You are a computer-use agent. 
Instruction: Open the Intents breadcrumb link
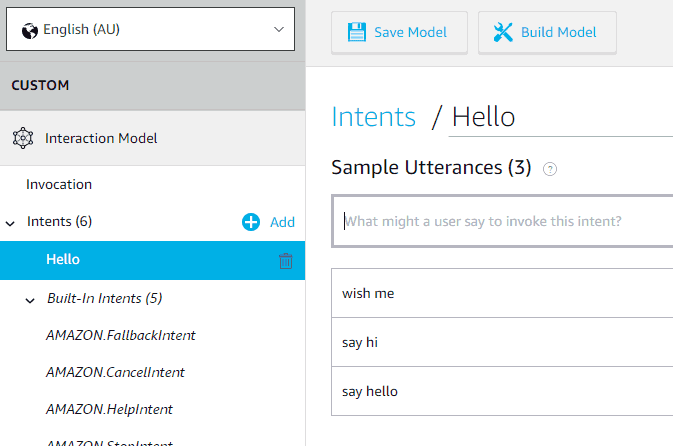point(373,117)
